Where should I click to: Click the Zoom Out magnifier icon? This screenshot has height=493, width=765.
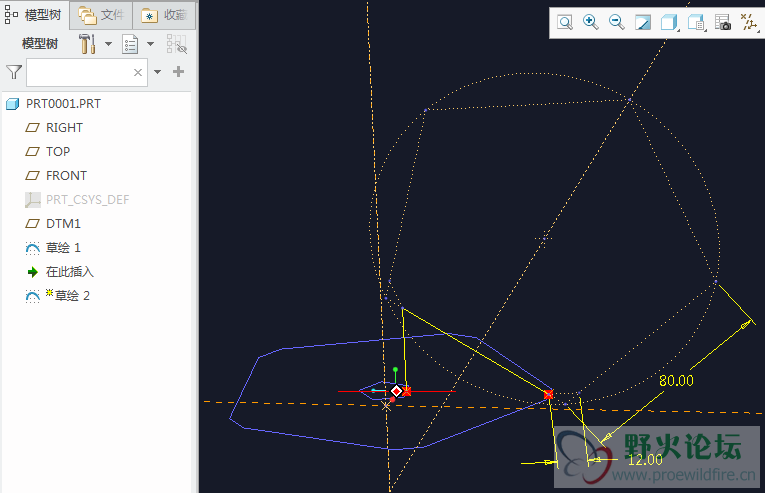click(x=617, y=22)
